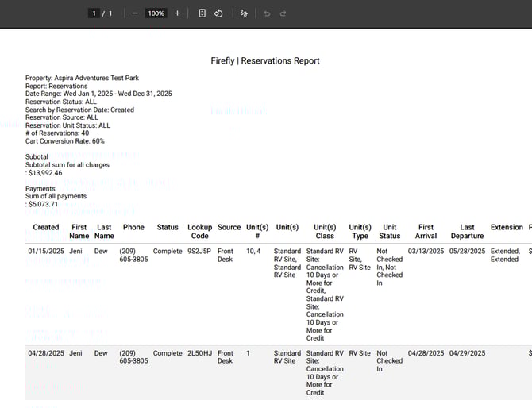Viewport: 532px width, 408px height.
Task: Click the Unit Status column header
Action: point(390,231)
